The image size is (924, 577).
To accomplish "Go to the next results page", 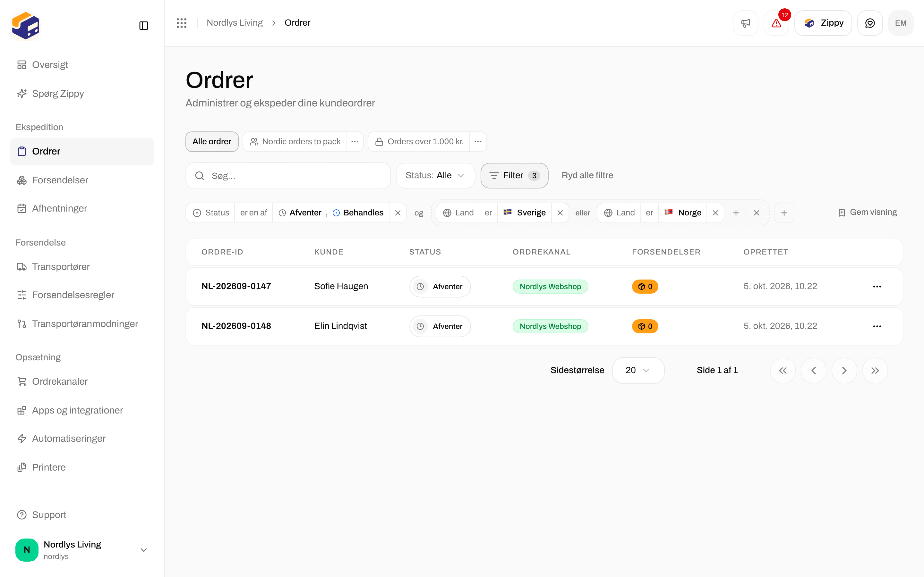I will coord(844,371).
